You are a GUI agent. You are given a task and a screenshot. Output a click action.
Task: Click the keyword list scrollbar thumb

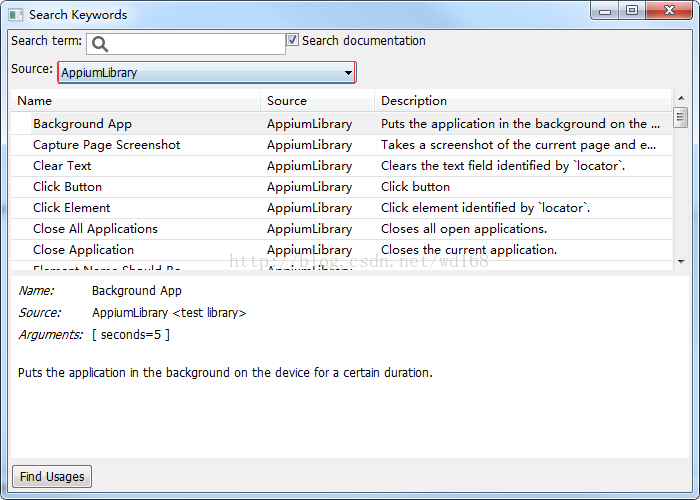(680, 117)
